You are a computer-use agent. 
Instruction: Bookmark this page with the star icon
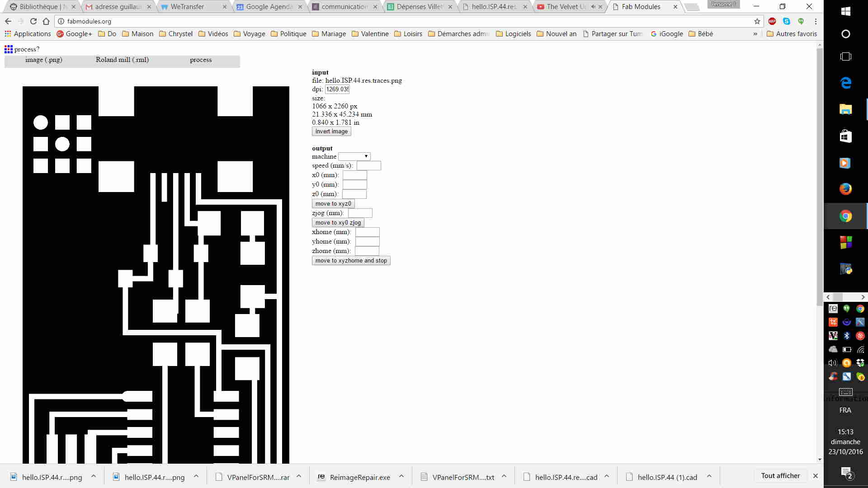(x=757, y=21)
